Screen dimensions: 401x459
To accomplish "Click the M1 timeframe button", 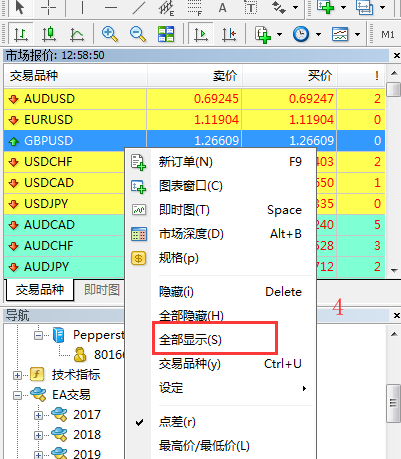I will click(388, 34).
